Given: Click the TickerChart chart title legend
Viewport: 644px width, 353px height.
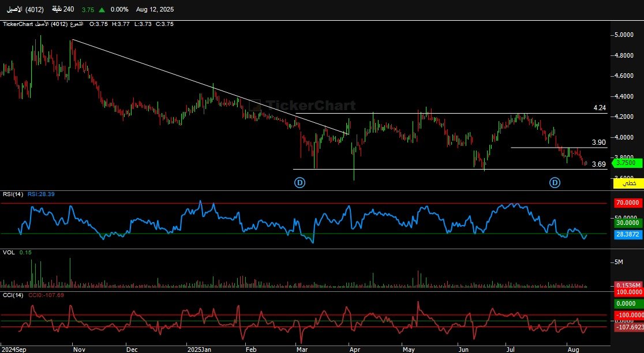Looking at the screenshot, I should click(43, 24).
